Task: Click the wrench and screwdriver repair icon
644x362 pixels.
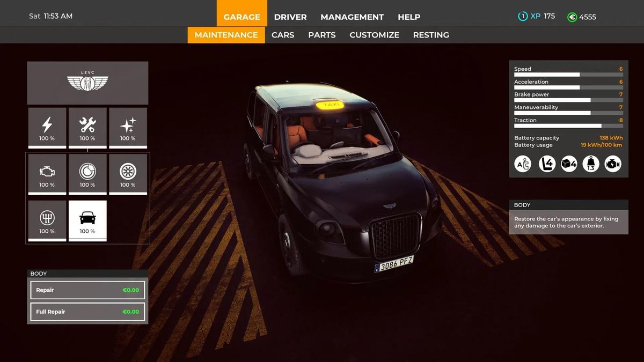Action: [x=87, y=128]
